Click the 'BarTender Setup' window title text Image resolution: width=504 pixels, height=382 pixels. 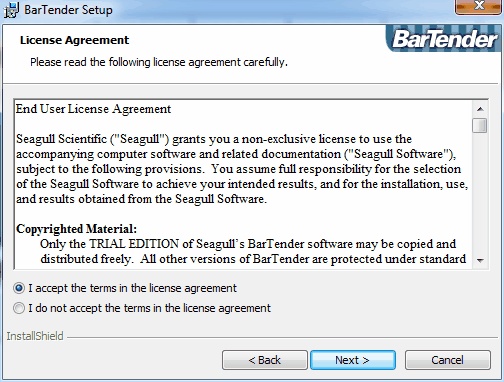click(x=68, y=10)
